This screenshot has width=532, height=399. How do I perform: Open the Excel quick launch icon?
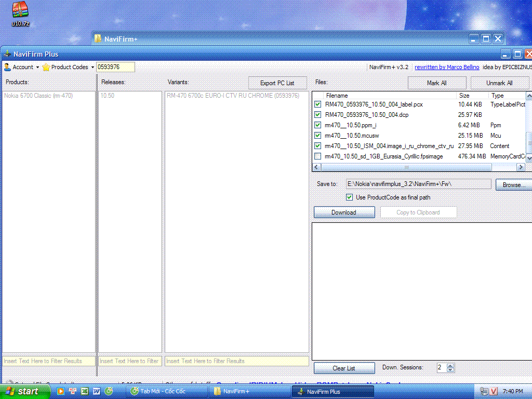pos(85,391)
